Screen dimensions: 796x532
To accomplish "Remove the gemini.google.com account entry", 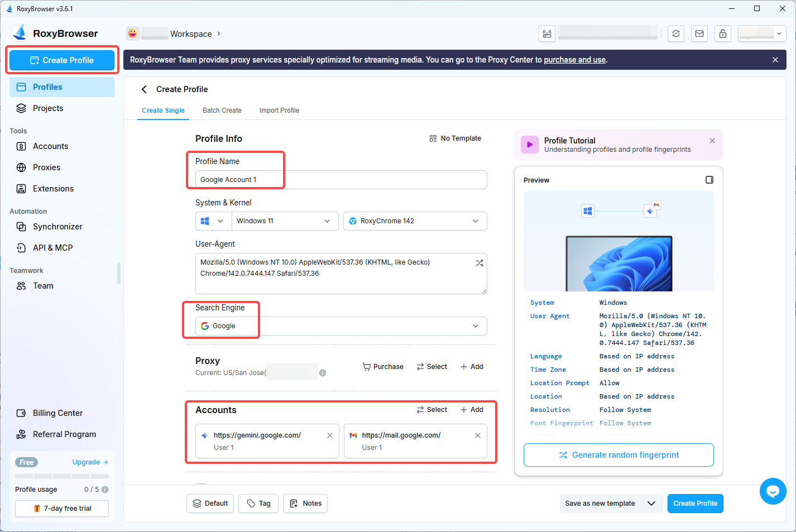I will 329,435.
